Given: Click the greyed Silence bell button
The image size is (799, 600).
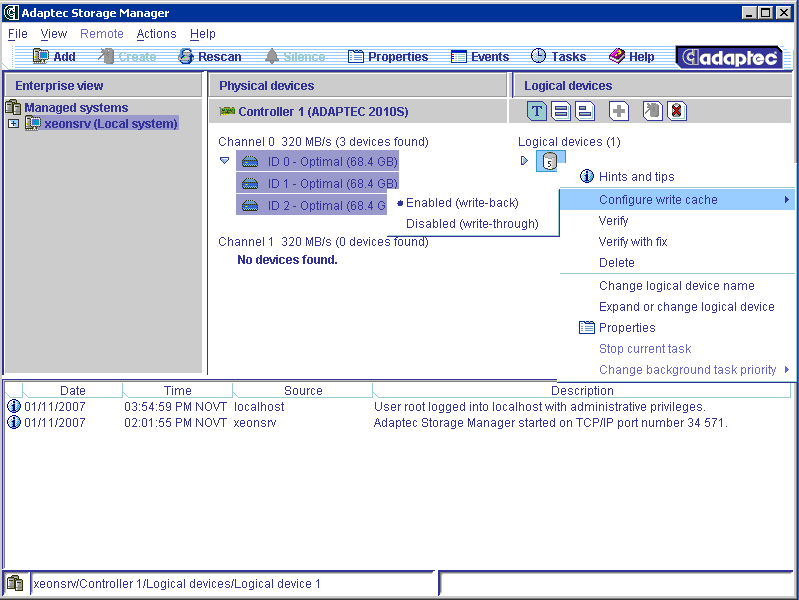Looking at the screenshot, I should [295, 57].
